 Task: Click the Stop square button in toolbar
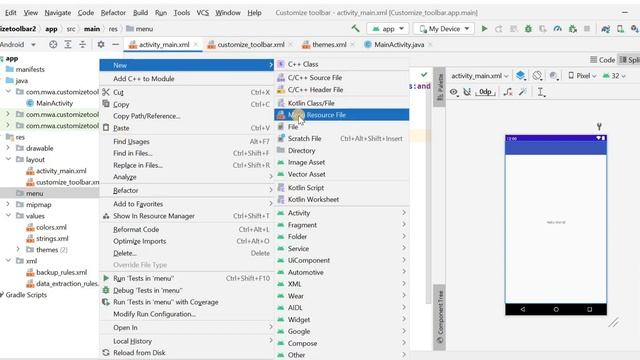(x=587, y=29)
